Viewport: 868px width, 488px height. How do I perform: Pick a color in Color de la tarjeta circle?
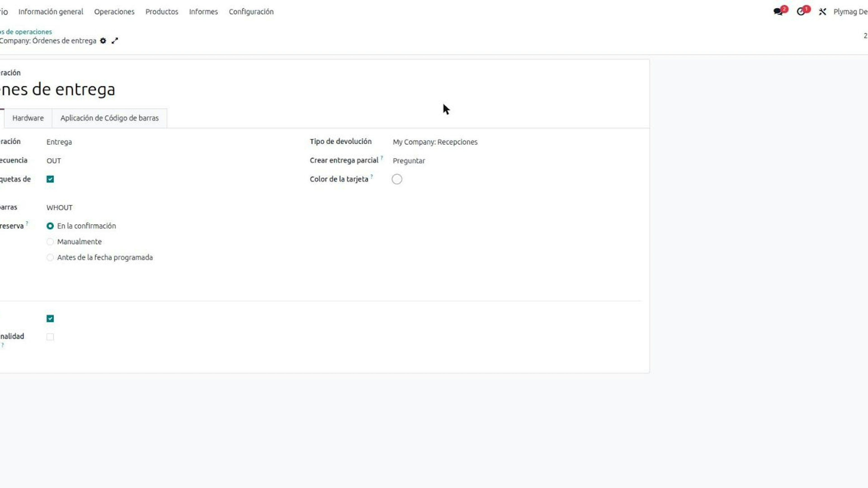(x=397, y=179)
